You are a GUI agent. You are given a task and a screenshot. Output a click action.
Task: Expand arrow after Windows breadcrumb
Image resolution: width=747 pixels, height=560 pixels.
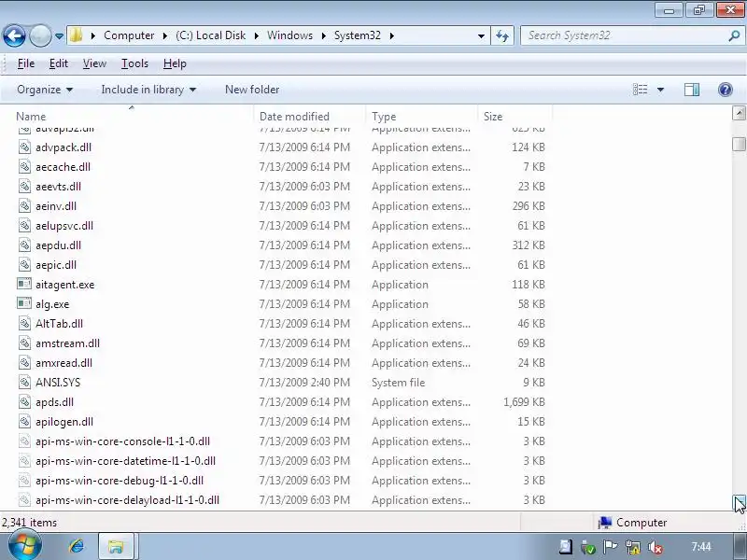tap(323, 35)
